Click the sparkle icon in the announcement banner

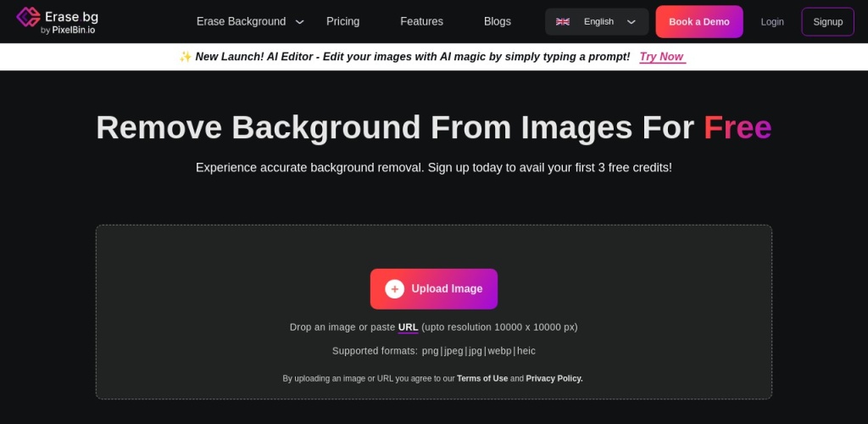tap(185, 57)
